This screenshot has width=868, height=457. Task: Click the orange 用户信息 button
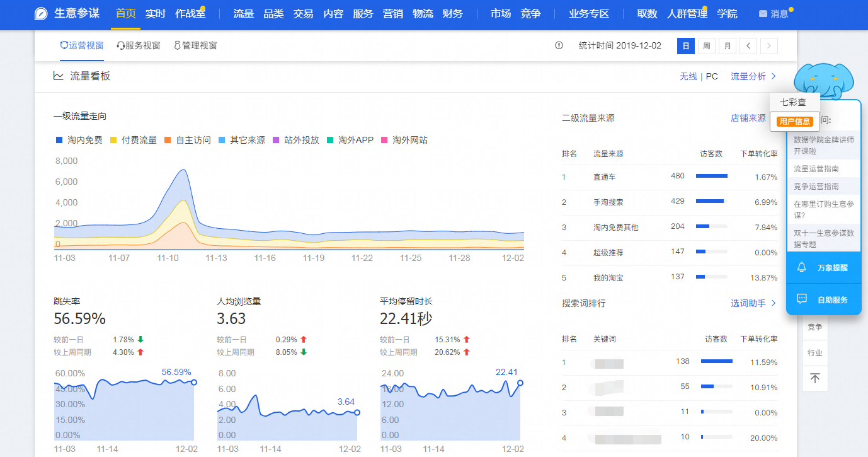(x=794, y=122)
